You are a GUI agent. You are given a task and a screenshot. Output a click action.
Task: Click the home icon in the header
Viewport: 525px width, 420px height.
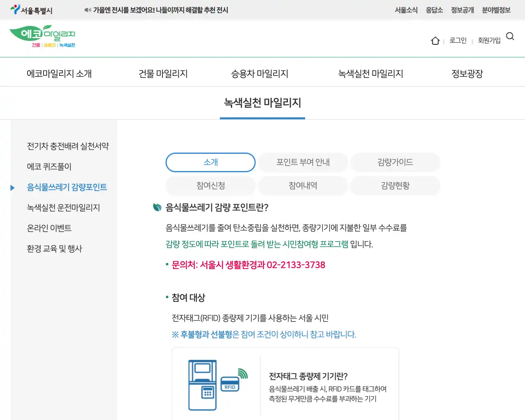tap(435, 41)
